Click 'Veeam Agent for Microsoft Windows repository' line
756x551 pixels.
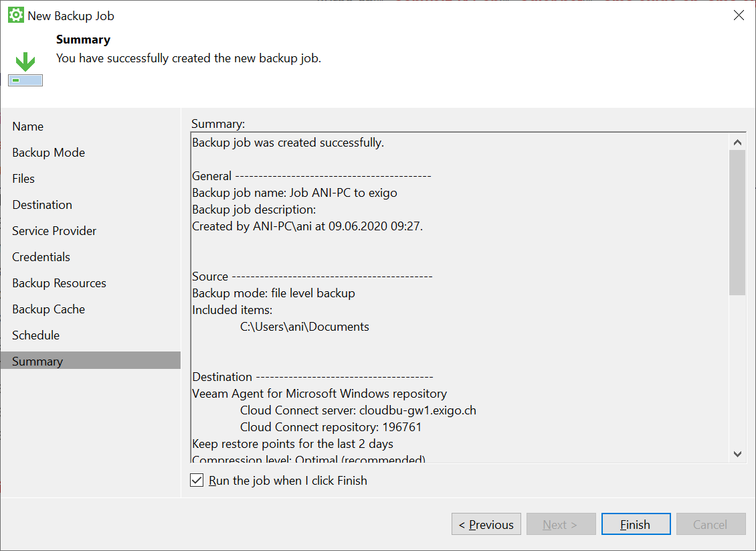(x=320, y=394)
